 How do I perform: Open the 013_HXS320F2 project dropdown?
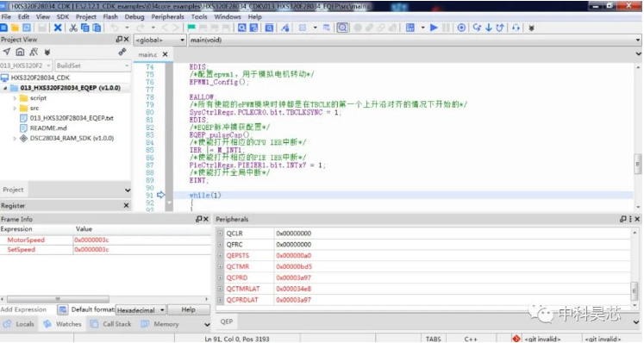click(26, 65)
